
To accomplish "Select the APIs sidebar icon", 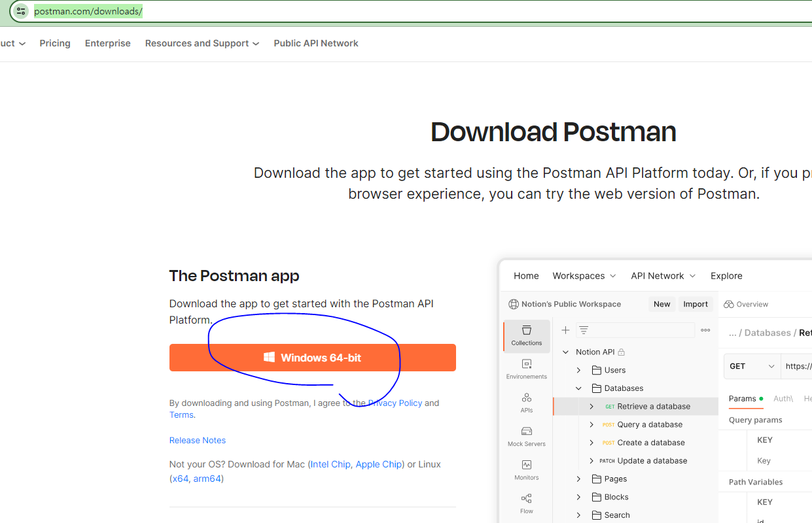I will (x=527, y=403).
